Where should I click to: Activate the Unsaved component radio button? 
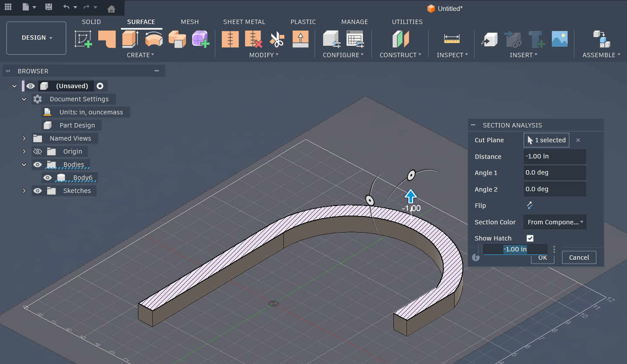click(100, 86)
